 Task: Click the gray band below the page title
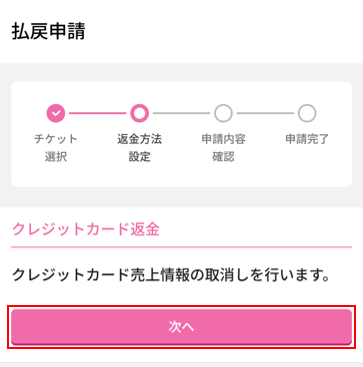click(x=181, y=72)
